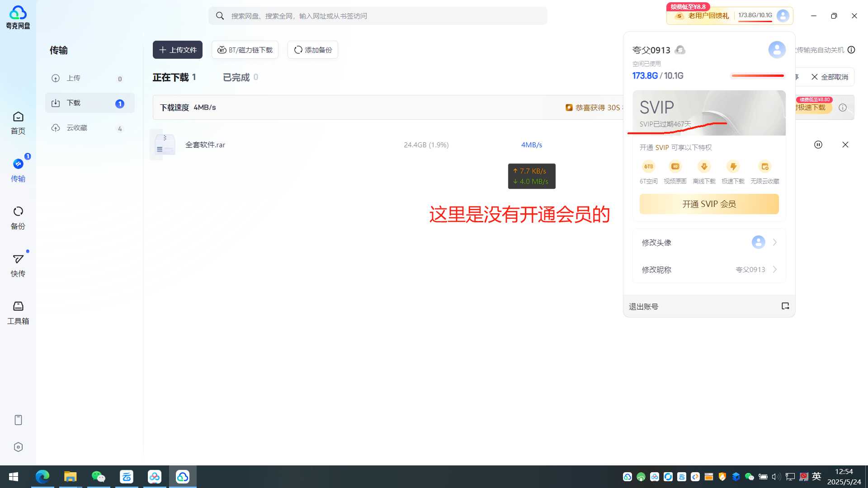Viewport: 868px width, 488px height.
Task: Click info icon beside 极速下载
Action: click(843, 108)
